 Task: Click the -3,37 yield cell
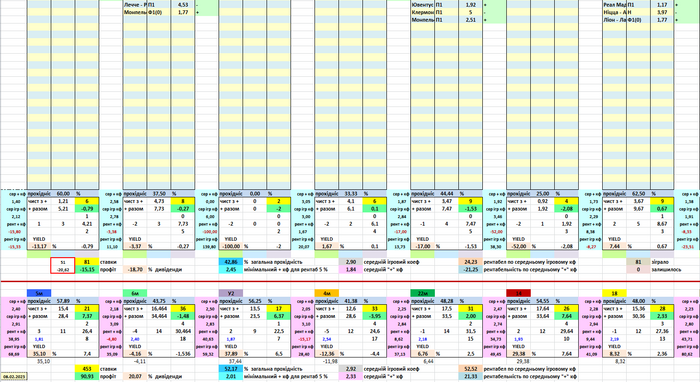click(135, 246)
